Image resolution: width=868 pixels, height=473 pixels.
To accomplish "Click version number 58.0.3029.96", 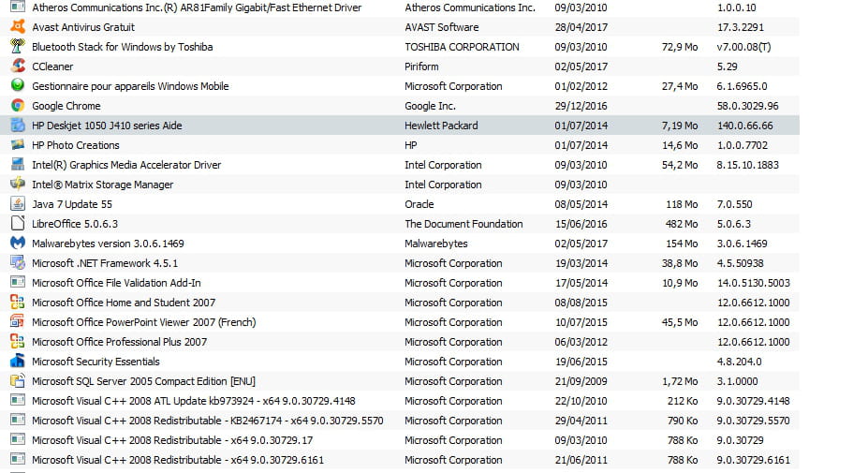I will pos(748,106).
